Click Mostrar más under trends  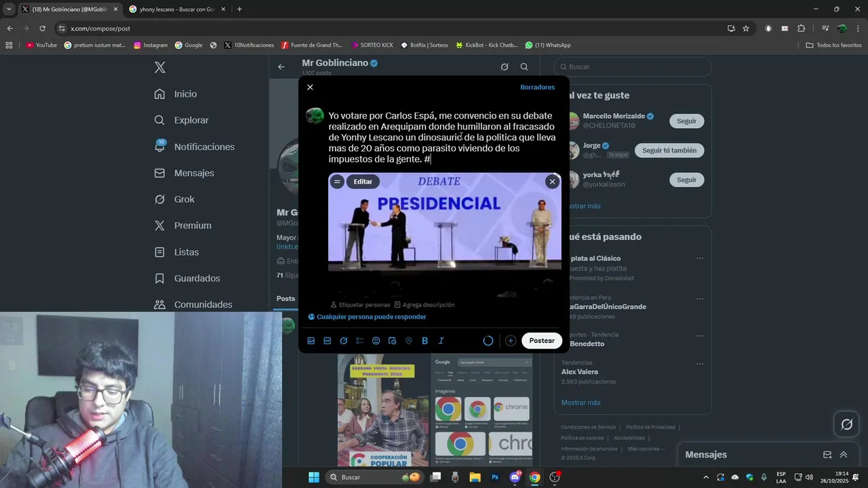580,403
